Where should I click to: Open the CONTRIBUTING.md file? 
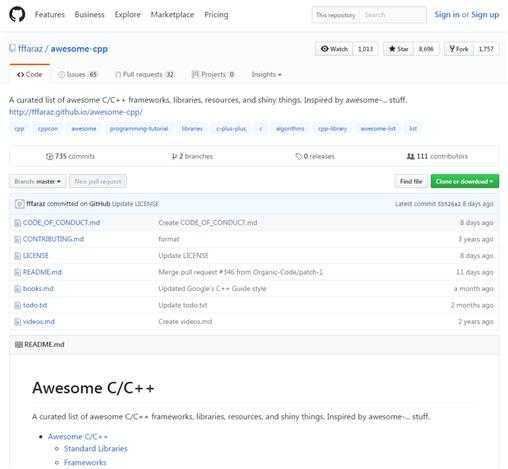click(x=53, y=239)
